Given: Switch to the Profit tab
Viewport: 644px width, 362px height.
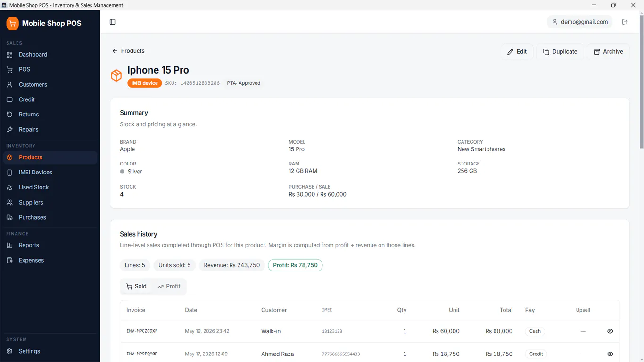Looking at the screenshot, I should tap(169, 286).
